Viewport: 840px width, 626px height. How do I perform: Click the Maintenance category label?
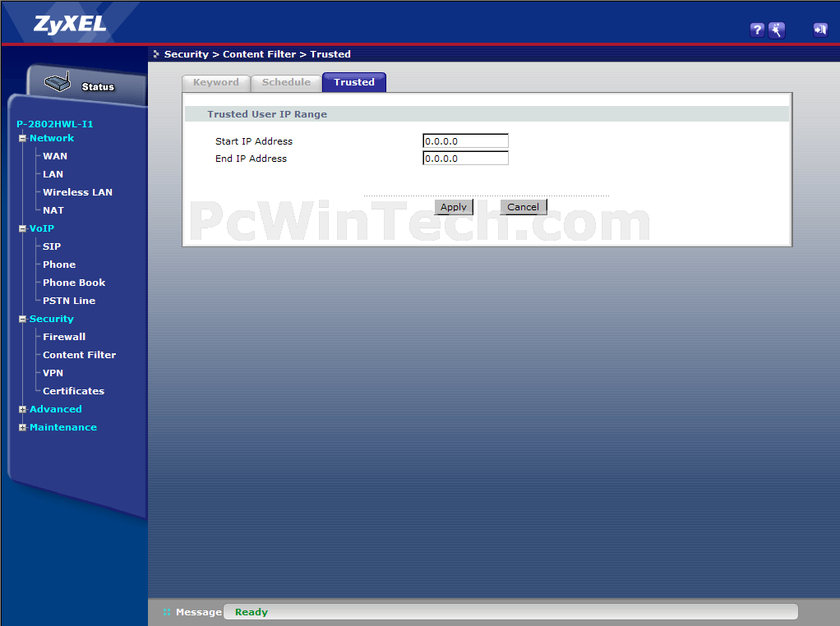pyautogui.click(x=63, y=427)
